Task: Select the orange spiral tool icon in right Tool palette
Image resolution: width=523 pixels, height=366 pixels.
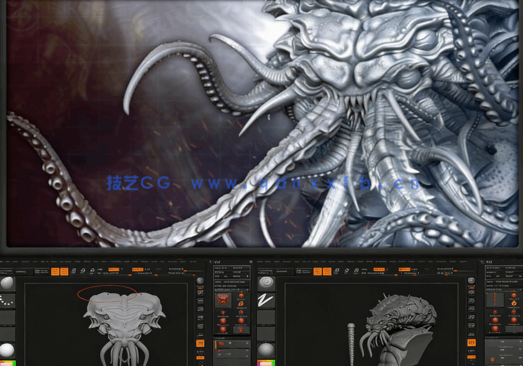Action: click(x=514, y=303)
